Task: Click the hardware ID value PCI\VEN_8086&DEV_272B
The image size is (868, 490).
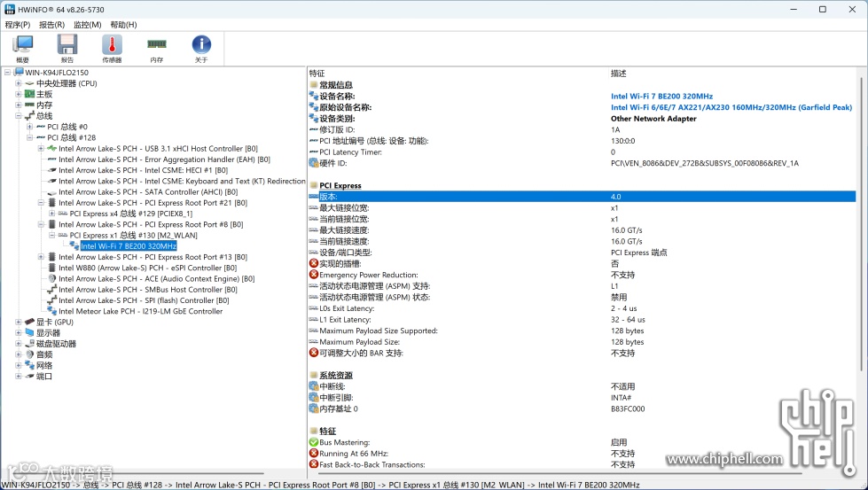Action: (705, 163)
